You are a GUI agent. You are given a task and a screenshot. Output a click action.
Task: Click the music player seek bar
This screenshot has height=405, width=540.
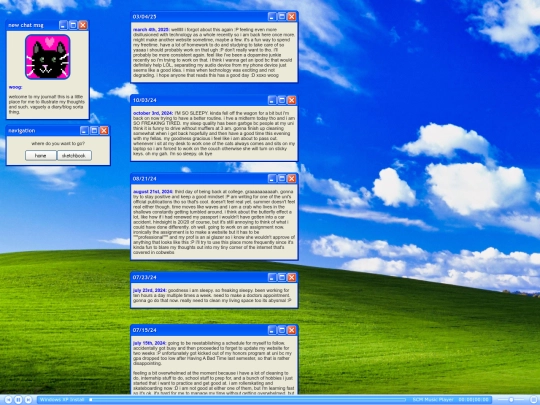point(247,400)
